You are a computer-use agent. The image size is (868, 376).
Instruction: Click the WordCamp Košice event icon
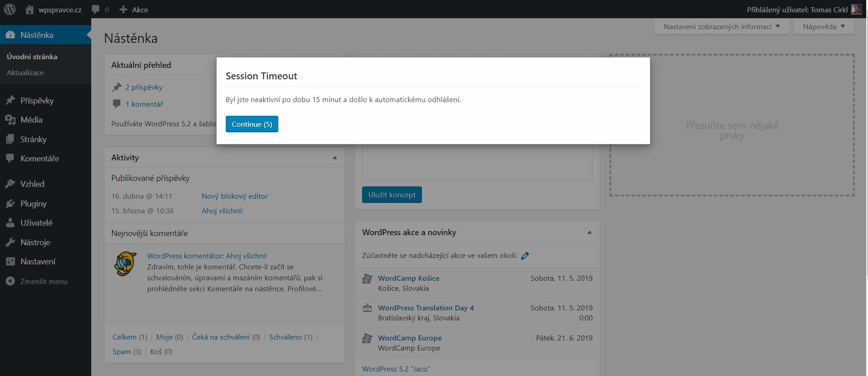pyautogui.click(x=367, y=278)
